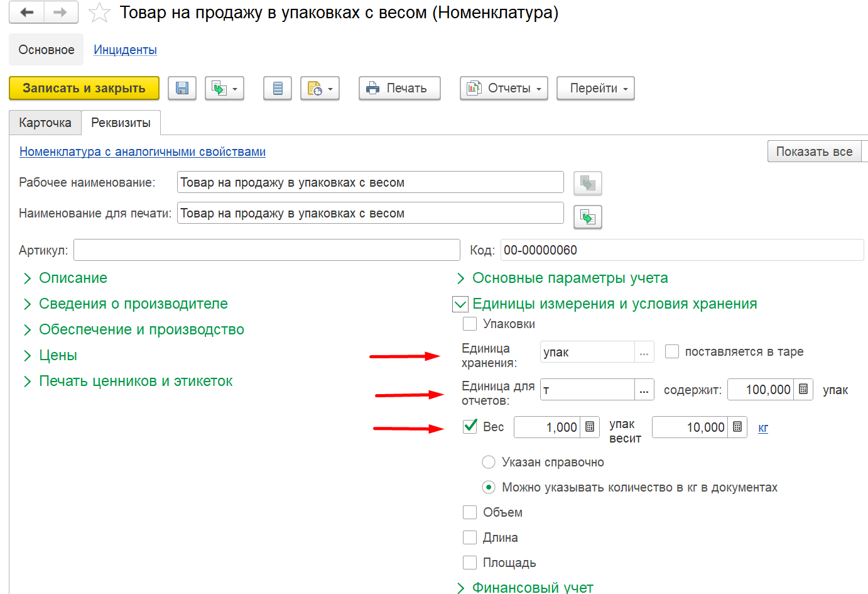The width and height of the screenshot is (868, 594).
Task: Go back with the left arrow button
Action: point(26,13)
